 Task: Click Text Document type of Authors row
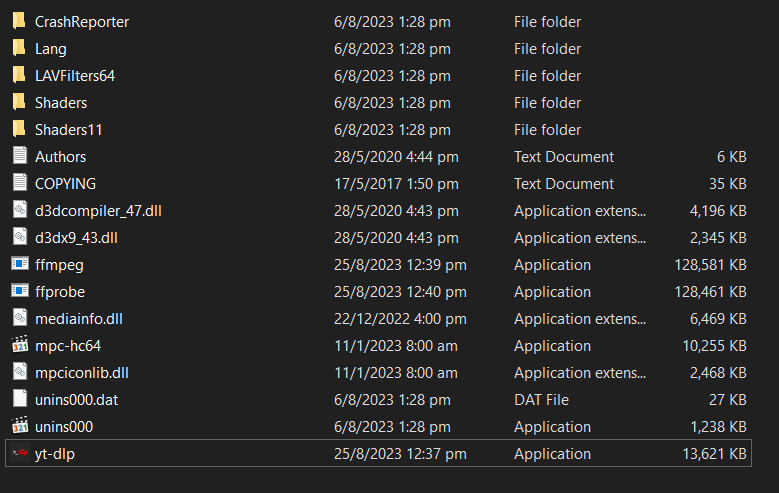tap(564, 157)
